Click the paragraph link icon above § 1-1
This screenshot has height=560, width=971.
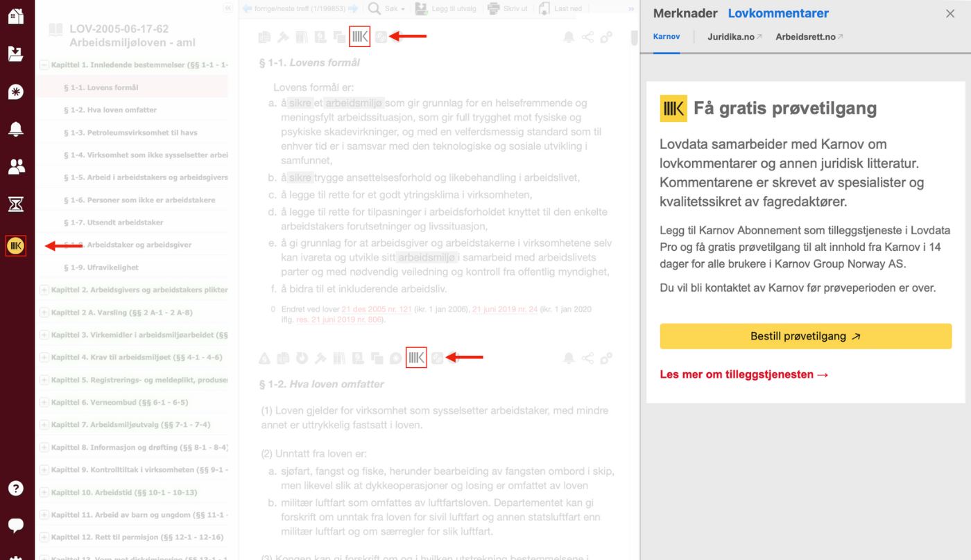click(x=381, y=37)
